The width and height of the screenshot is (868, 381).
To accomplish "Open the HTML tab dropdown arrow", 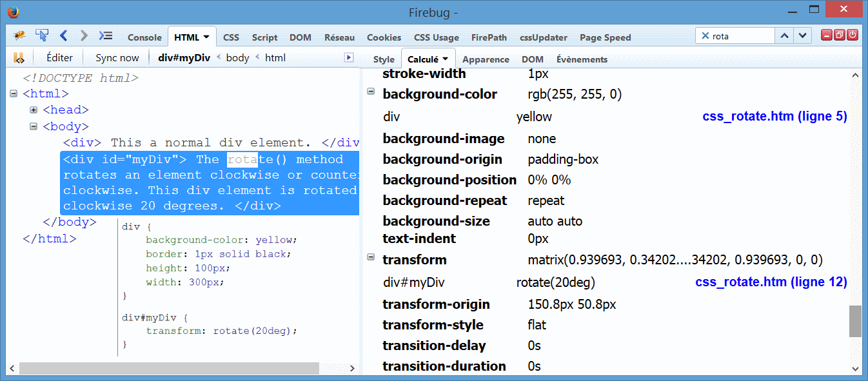I will tap(206, 37).
